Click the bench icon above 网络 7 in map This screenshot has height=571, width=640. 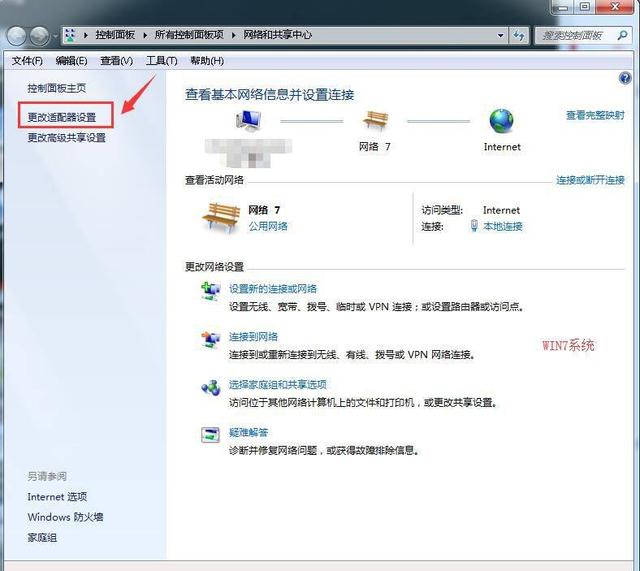click(375, 120)
